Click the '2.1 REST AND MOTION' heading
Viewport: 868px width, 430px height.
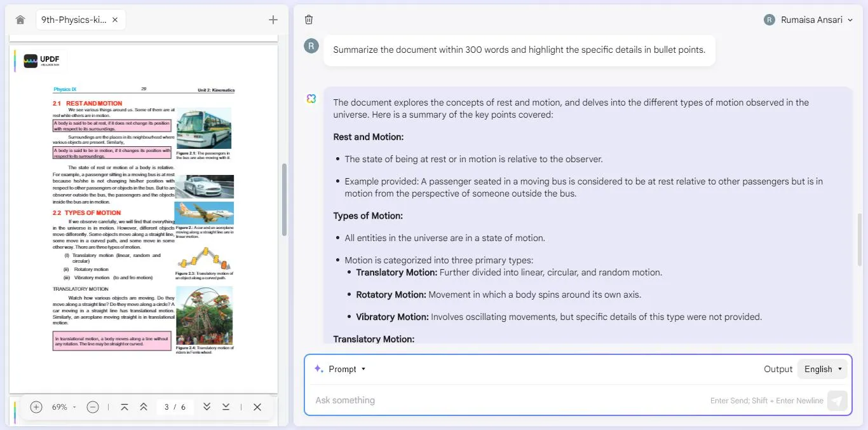[x=88, y=103]
